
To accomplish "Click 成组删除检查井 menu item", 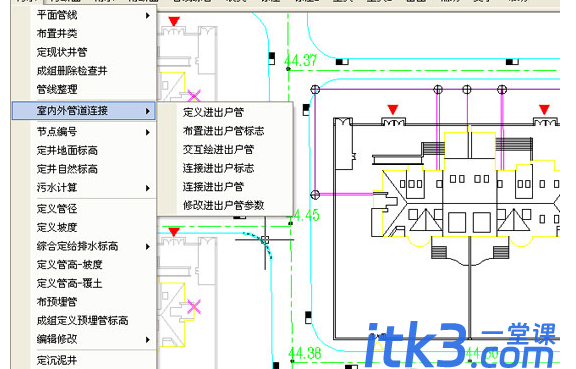I will click(84, 71).
